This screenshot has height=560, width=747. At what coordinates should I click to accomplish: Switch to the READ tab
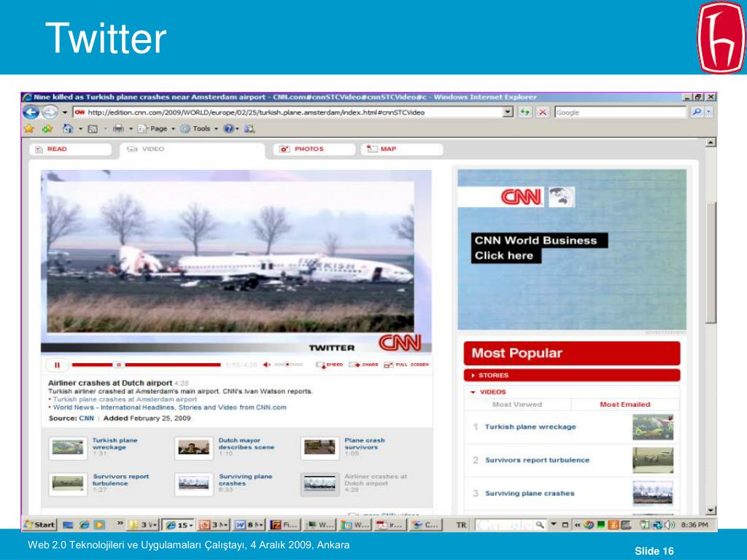(71, 149)
